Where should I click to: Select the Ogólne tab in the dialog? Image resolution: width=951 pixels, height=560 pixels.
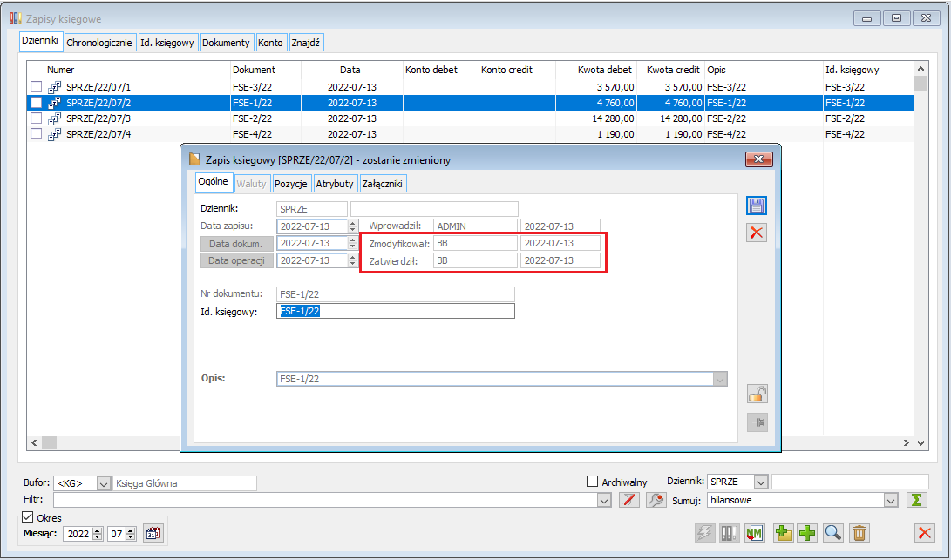214,182
